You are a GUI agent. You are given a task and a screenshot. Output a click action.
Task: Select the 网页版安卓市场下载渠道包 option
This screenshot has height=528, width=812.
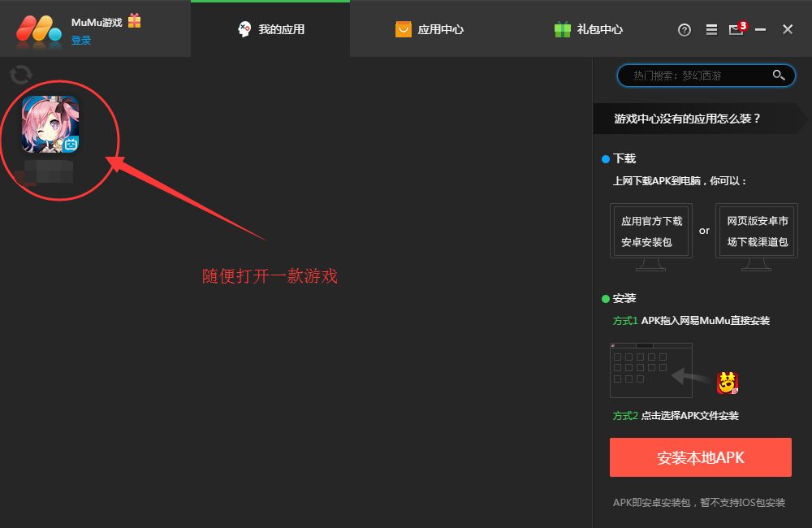(x=755, y=232)
